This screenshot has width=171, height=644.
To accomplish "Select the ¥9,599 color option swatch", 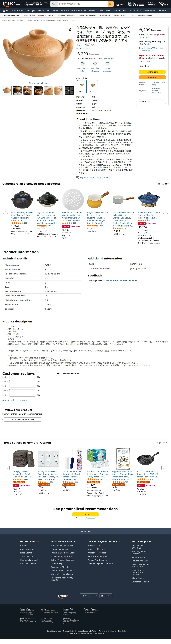I will (93, 87).
